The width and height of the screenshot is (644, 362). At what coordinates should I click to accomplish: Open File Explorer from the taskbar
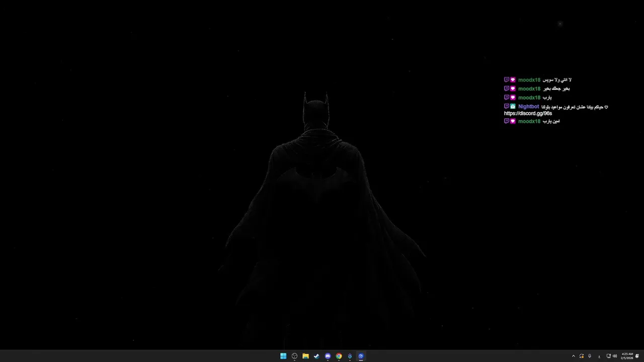tap(305, 356)
